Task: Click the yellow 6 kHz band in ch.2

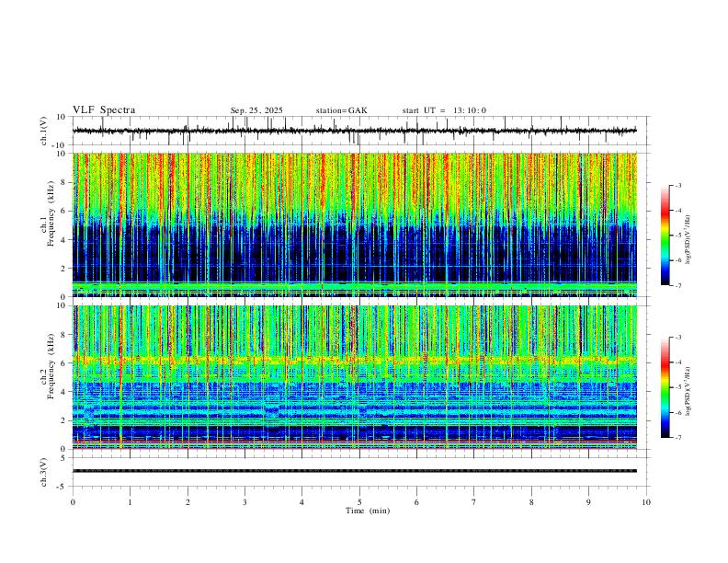Action: (355, 359)
